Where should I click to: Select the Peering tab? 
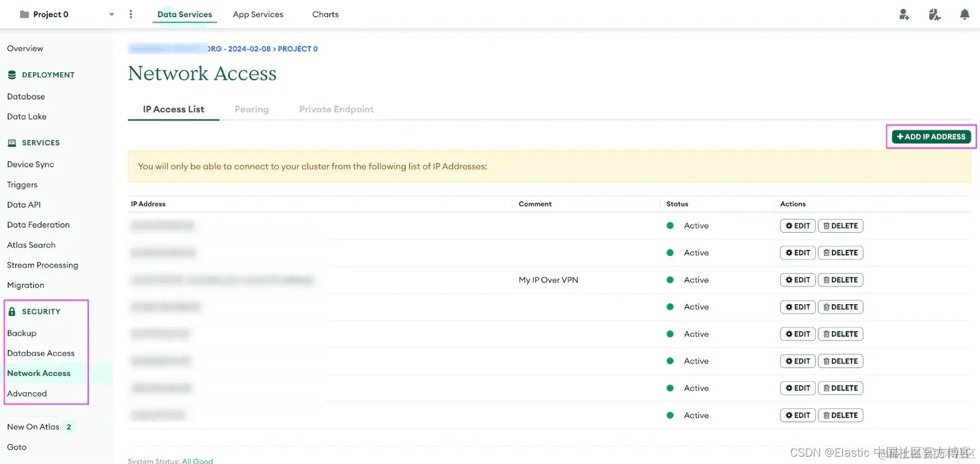251,109
